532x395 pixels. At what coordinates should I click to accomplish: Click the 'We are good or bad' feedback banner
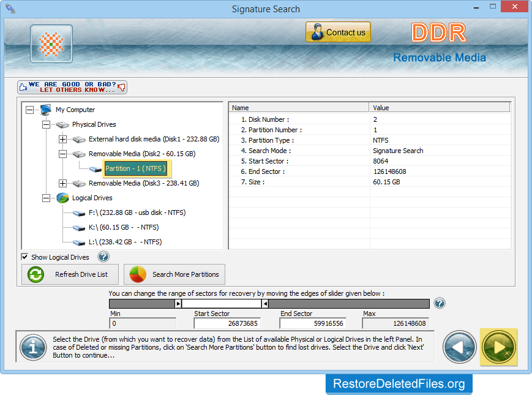click(x=72, y=87)
